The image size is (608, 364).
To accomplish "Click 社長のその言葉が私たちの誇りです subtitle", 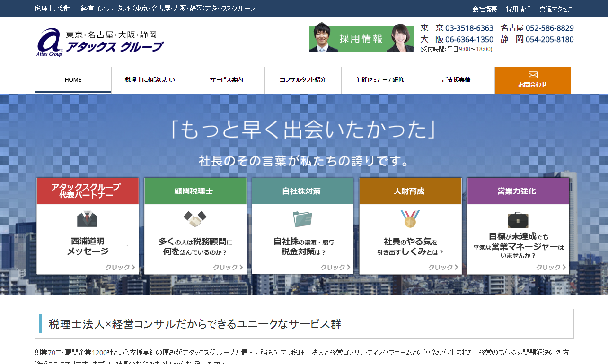I will (304, 161).
